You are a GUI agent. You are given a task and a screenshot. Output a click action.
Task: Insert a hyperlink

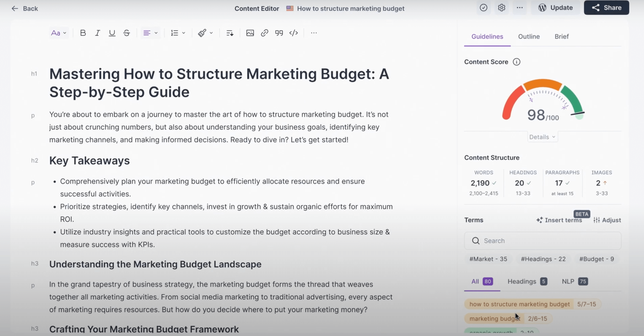click(264, 33)
